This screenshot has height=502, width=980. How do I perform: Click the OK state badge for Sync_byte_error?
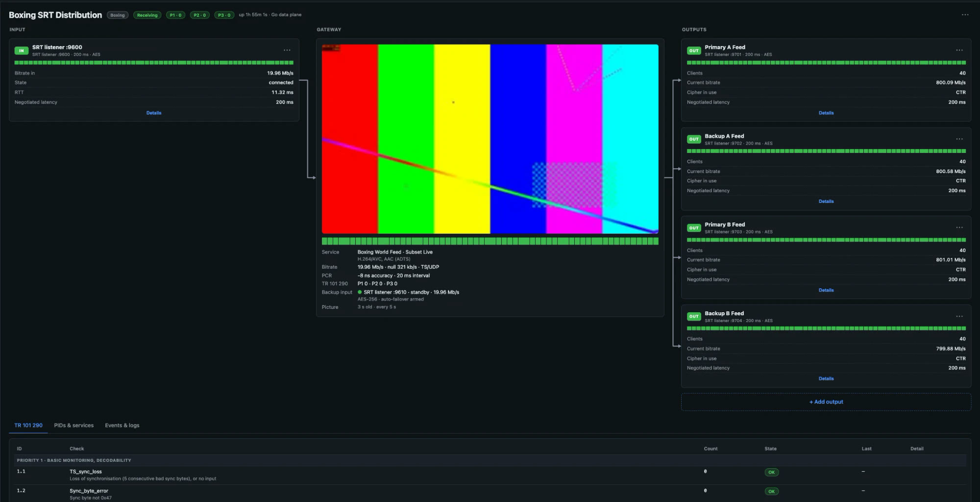(772, 492)
